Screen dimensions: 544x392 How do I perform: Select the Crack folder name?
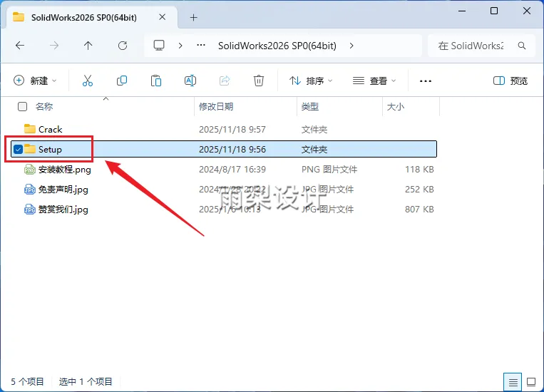point(51,130)
